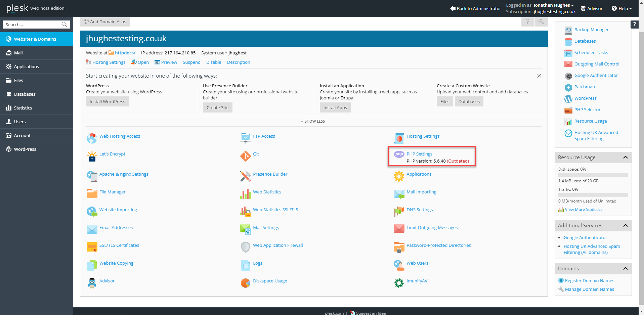Image resolution: width=644 pixels, height=315 pixels.
Task: Open Files in the sidebar
Action: click(37, 80)
